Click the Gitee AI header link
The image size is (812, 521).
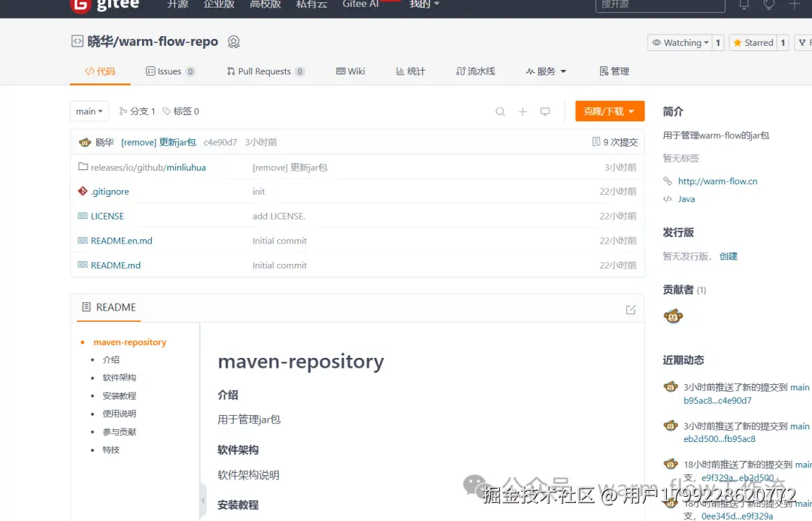(x=361, y=5)
